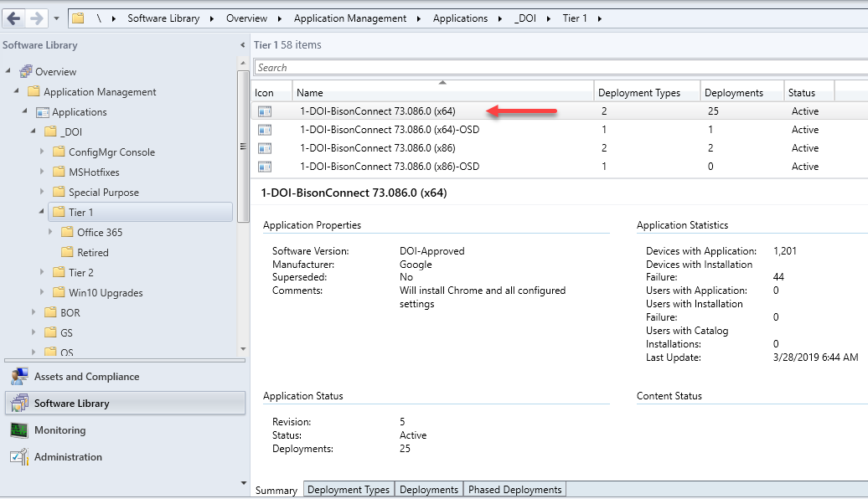Expand the Win10 Upgrades folder

coord(42,292)
